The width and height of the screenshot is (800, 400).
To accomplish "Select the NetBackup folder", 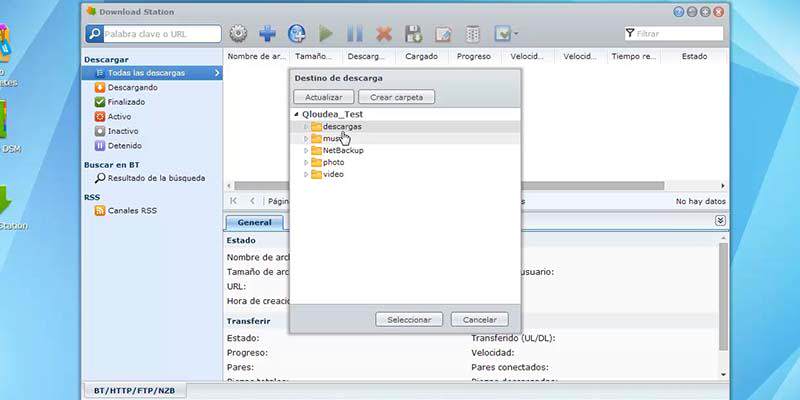I will [343, 151].
